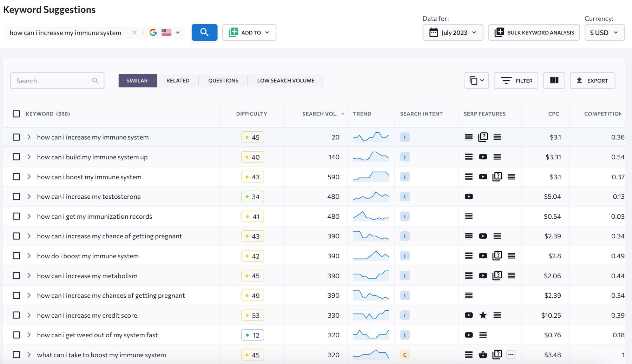
Task: Expand the row for 'how can i increase my metabolism'
Action: coord(29,276)
